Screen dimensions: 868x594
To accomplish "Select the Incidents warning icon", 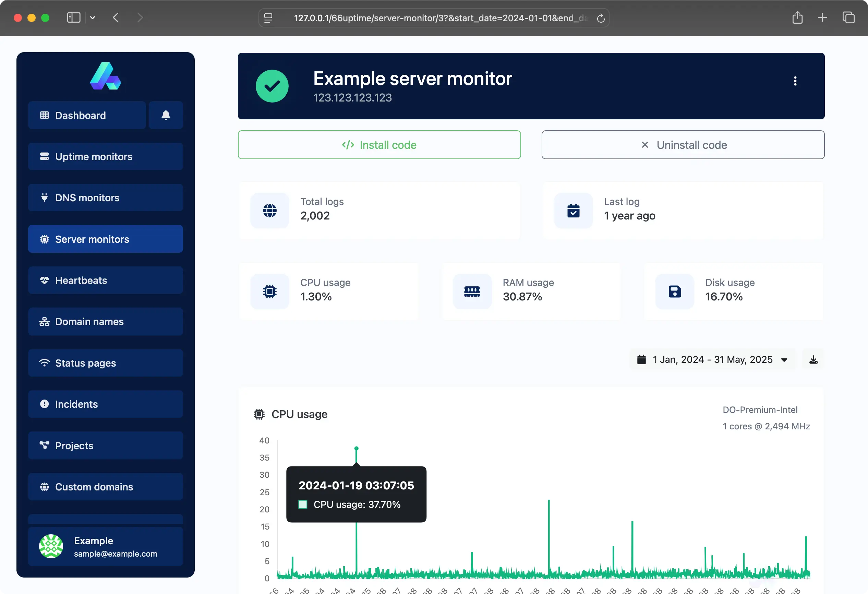I will coord(44,404).
